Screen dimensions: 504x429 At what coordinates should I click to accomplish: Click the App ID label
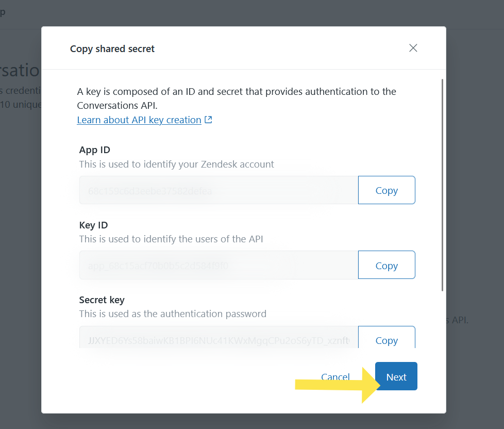pos(95,150)
